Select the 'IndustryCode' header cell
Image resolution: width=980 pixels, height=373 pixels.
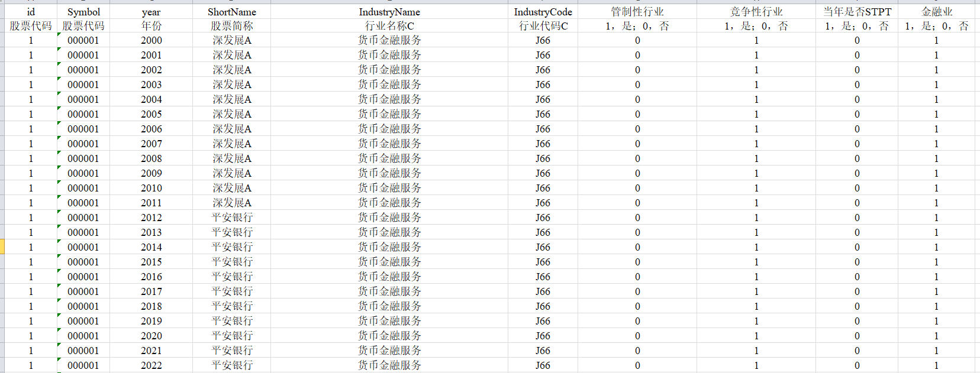[x=543, y=11]
